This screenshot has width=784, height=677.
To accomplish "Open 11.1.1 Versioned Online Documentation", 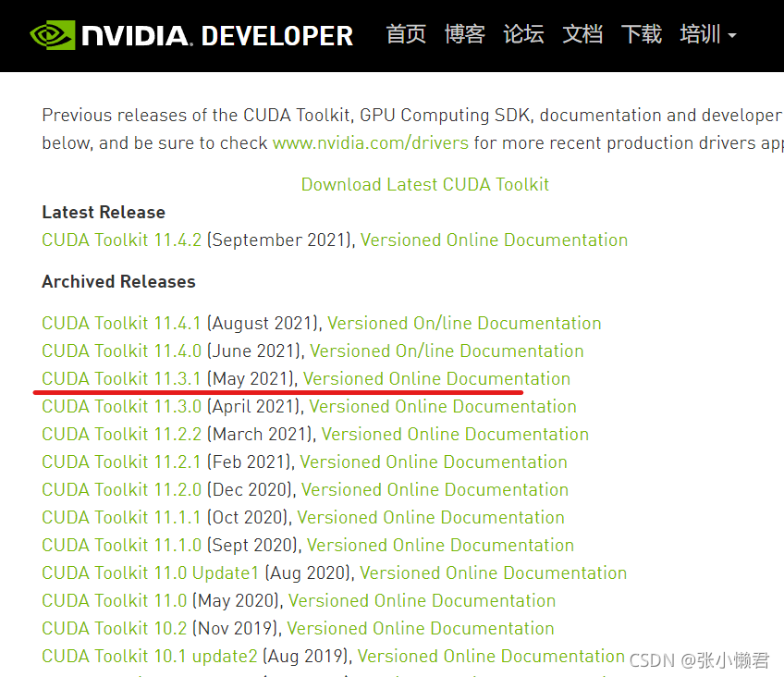I will [x=431, y=518].
